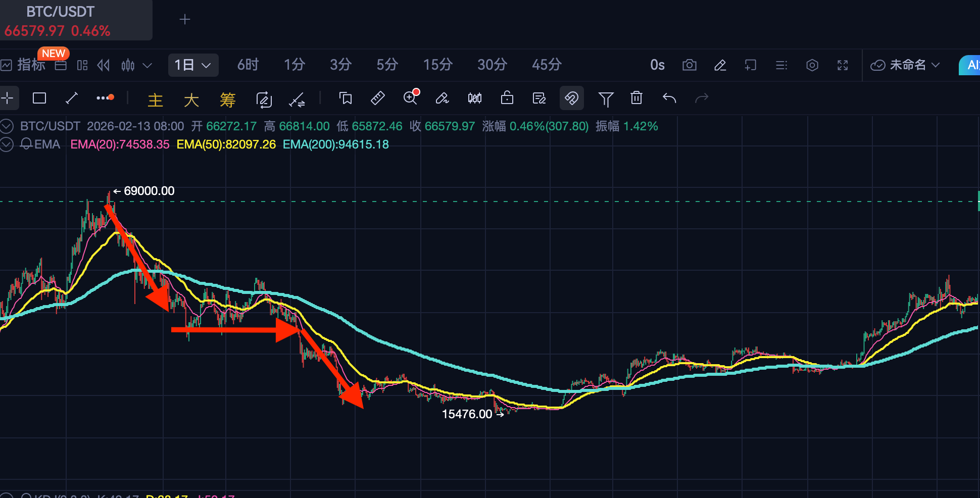
Task: Switch to the 3分 timeframe
Action: (340, 65)
